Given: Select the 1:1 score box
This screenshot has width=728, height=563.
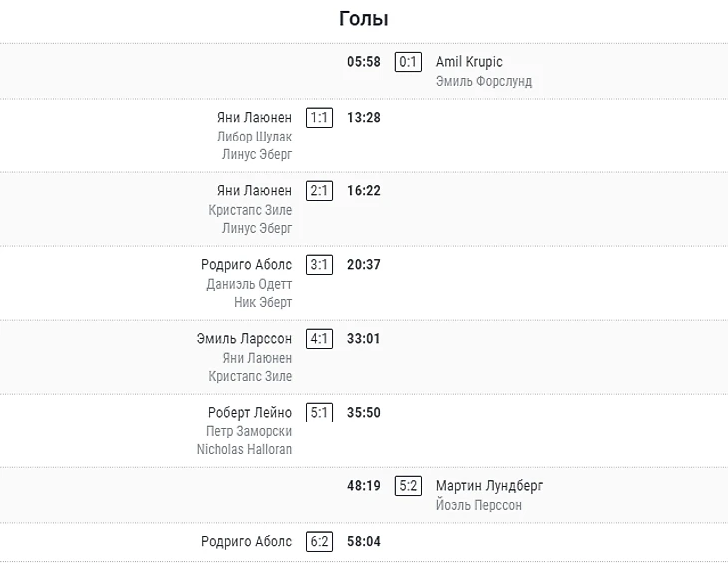Looking at the screenshot, I should point(319,117).
